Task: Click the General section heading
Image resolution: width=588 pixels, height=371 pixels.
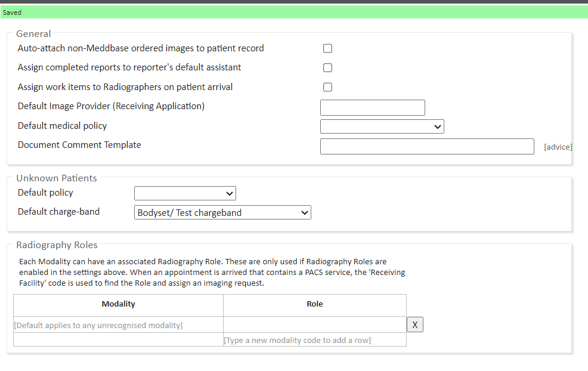Action: pos(33,34)
